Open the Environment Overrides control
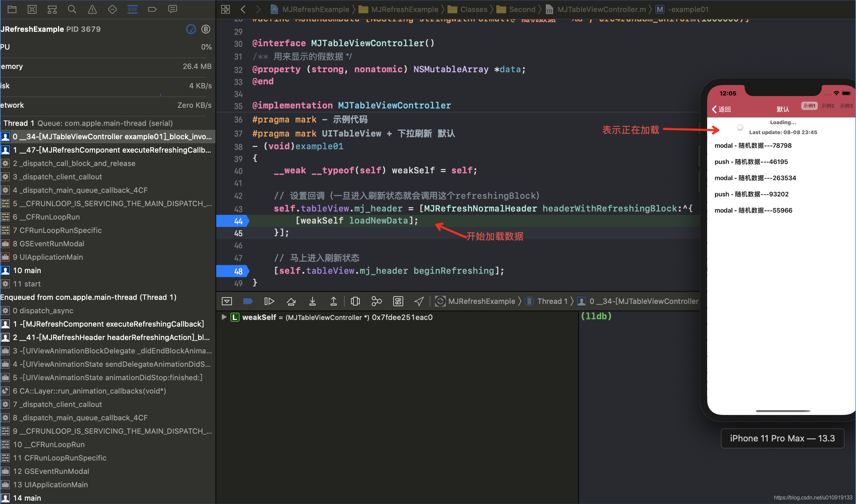Screen dimensions: 856x504 398,301
